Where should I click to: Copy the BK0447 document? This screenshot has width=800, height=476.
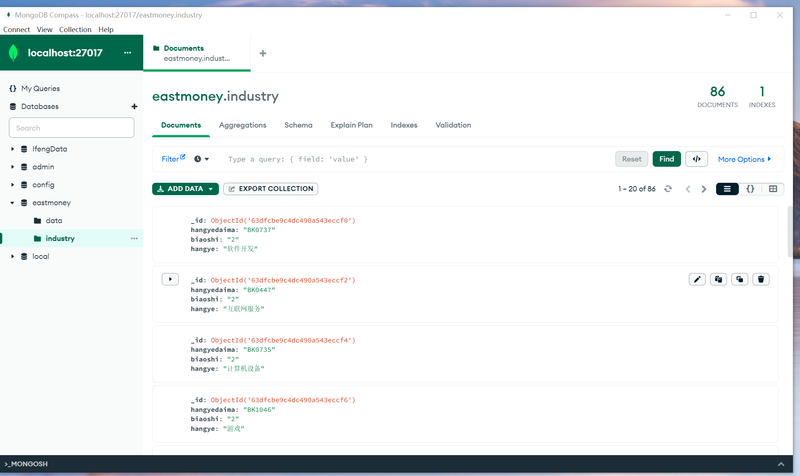(x=718, y=279)
